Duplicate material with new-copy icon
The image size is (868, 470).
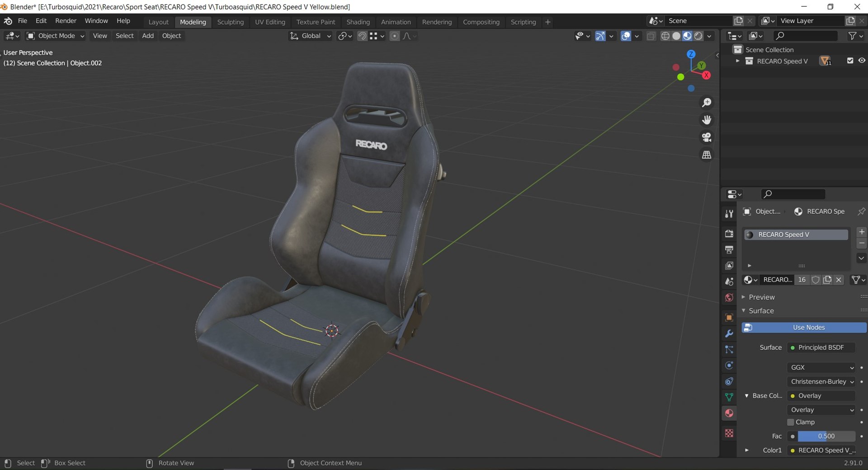827,280
